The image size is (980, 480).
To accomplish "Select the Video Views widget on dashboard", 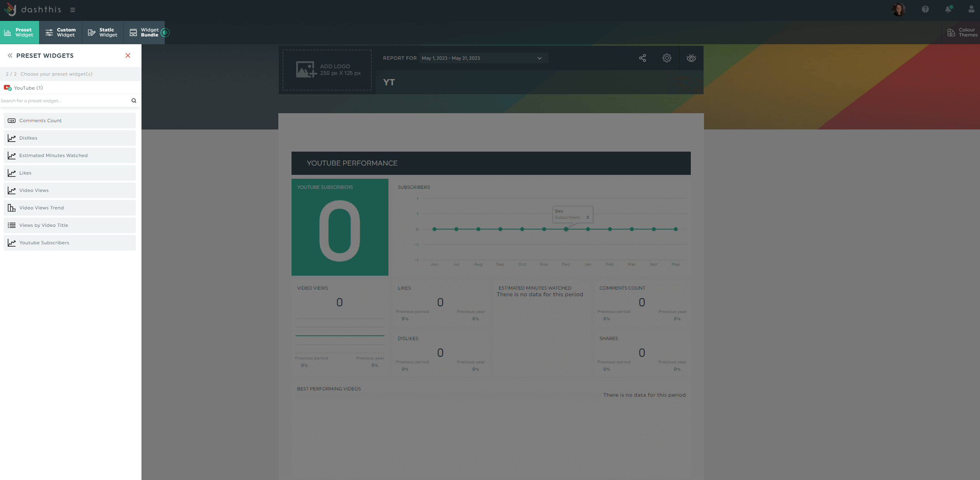I will click(340, 328).
